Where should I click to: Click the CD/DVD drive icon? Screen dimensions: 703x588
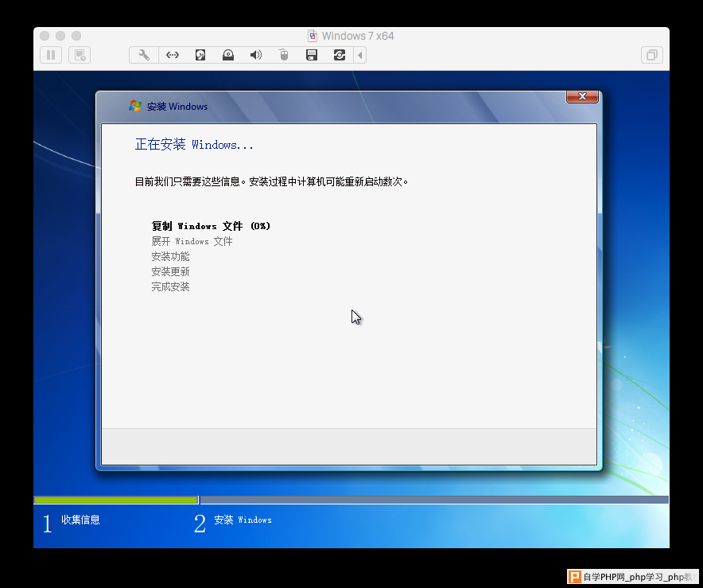[x=228, y=55]
